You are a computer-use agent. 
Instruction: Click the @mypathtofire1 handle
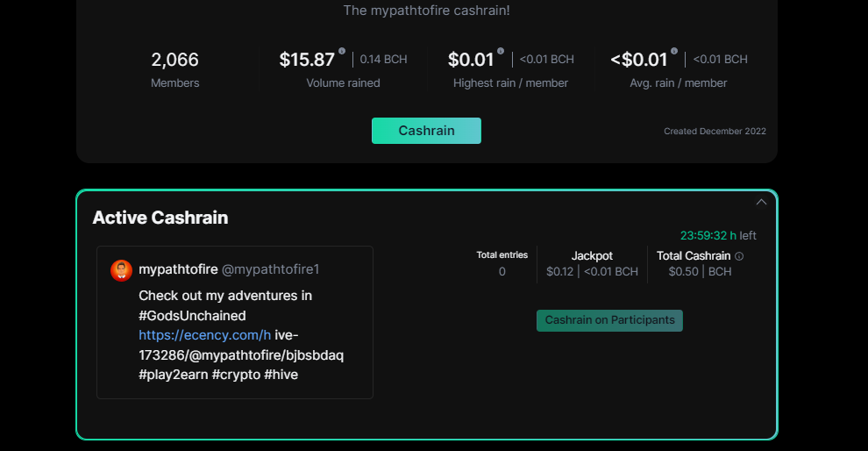[270, 269]
